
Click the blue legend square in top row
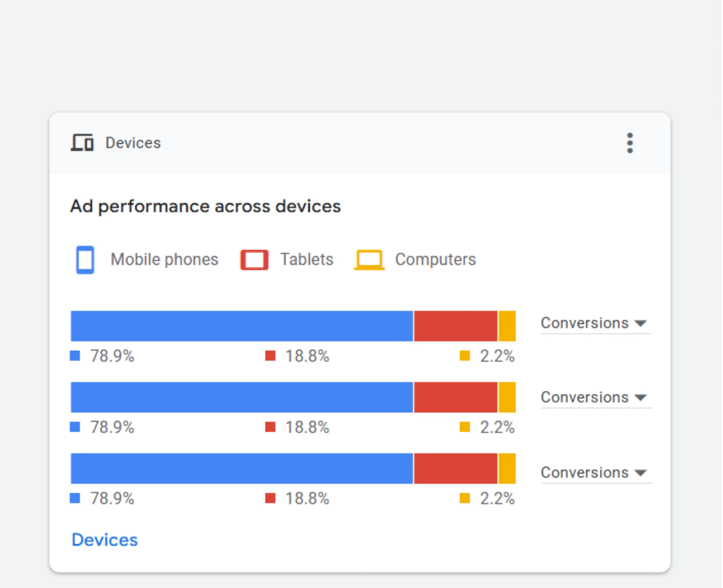75,356
